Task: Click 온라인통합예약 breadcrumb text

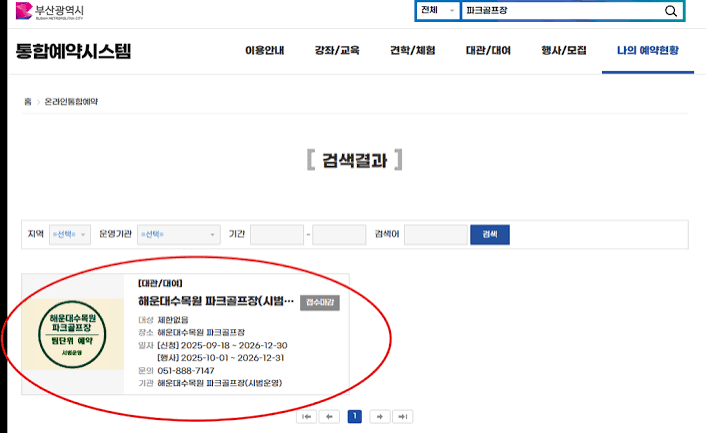Action: click(71, 102)
